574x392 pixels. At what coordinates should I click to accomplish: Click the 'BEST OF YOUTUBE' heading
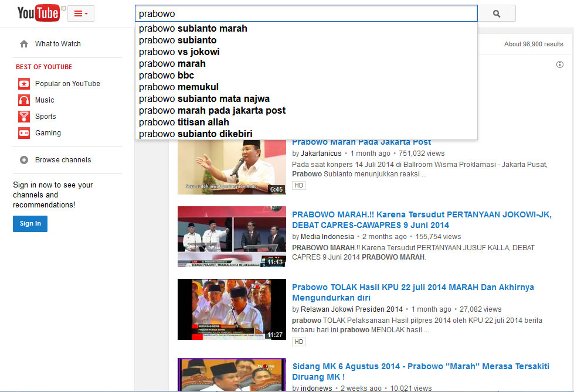point(44,67)
